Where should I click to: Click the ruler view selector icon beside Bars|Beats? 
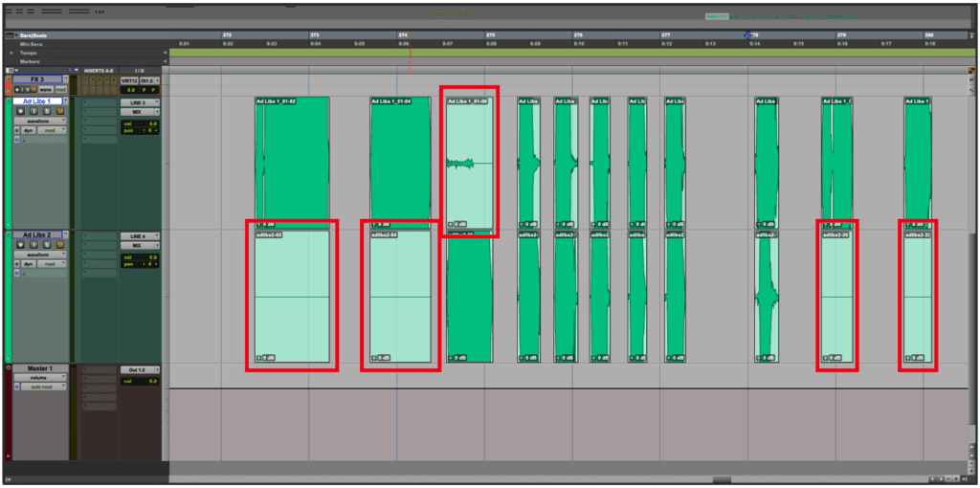(10, 35)
